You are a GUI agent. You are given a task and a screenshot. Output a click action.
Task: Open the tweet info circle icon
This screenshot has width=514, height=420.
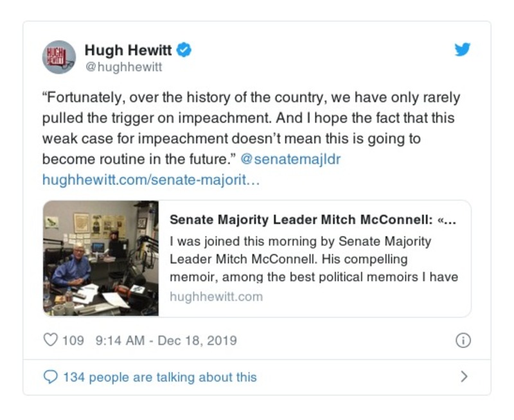(x=463, y=341)
